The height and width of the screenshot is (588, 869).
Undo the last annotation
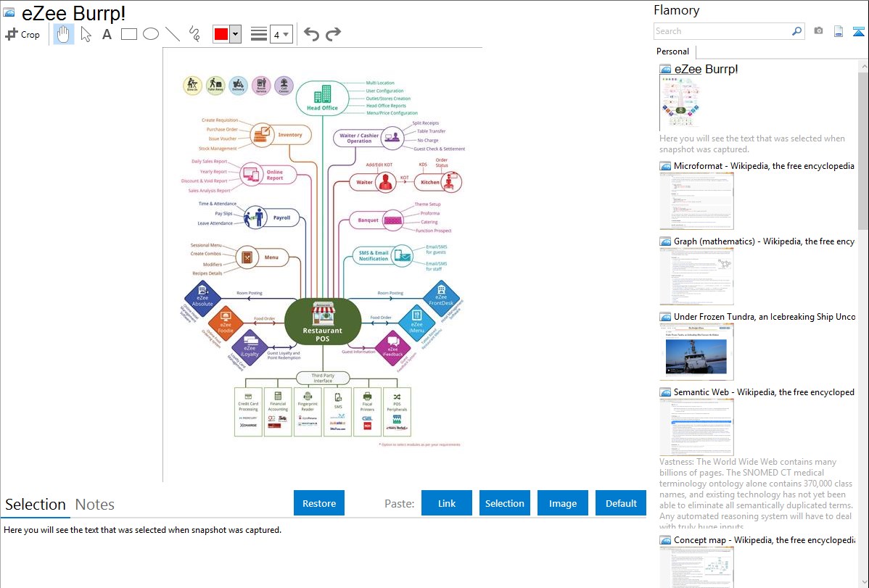(x=311, y=34)
